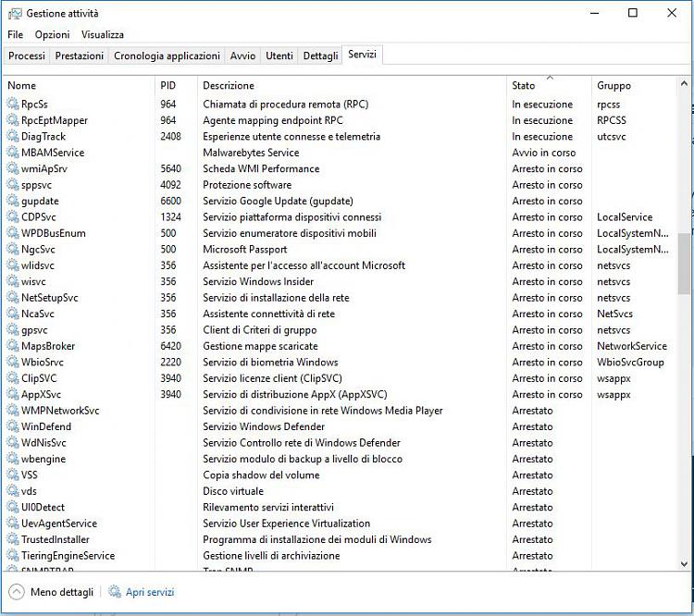The image size is (694, 616).
Task: Select the WPDBusEnum service icon
Action: [x=13, y=233]
